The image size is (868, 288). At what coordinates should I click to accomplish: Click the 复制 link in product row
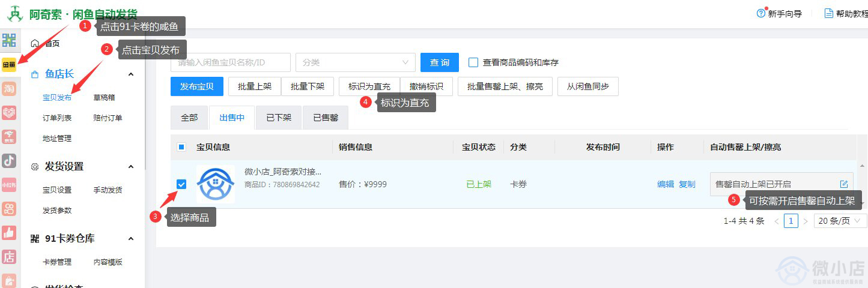pyautogui.click(x=687, y=184)
